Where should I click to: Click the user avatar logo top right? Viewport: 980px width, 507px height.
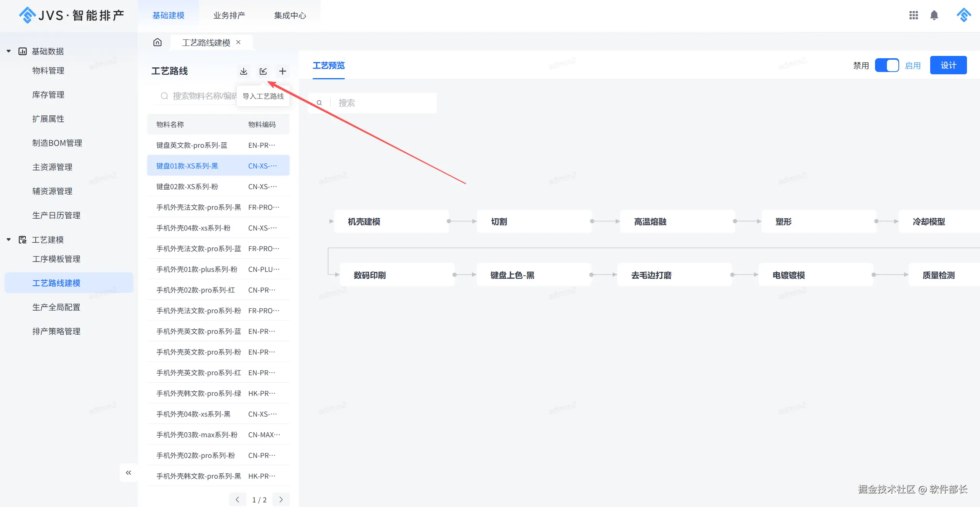pos(964,15)
